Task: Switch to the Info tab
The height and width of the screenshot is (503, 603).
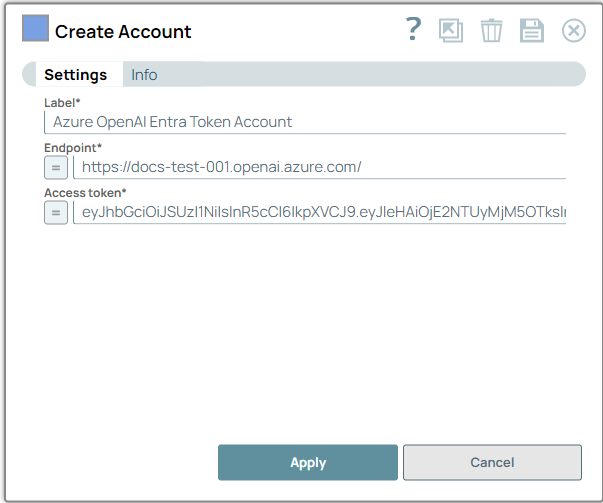Action: pyautogui.click(x=144, y=75)
